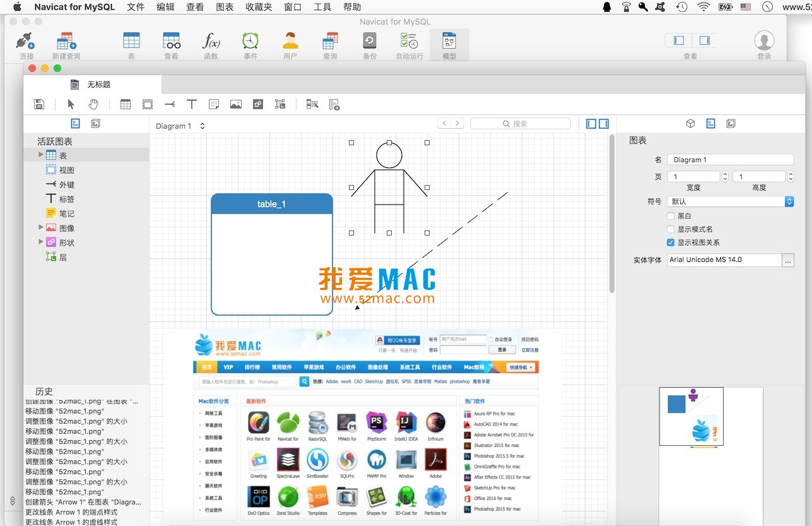The height and width of the screenshot is (526, 812).
Task: Select the layer tool in model toolbar
Action: click(x=280, y=104)
